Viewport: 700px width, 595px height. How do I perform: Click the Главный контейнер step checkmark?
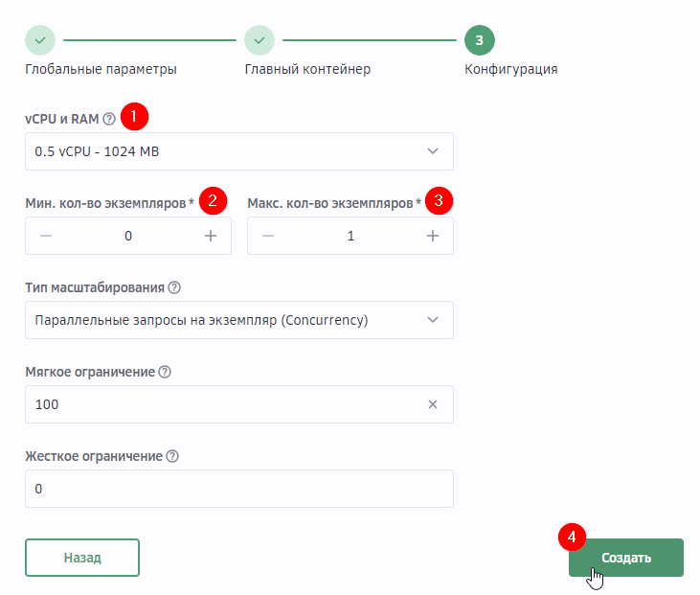pyautogui.click(x=260, y=40)
